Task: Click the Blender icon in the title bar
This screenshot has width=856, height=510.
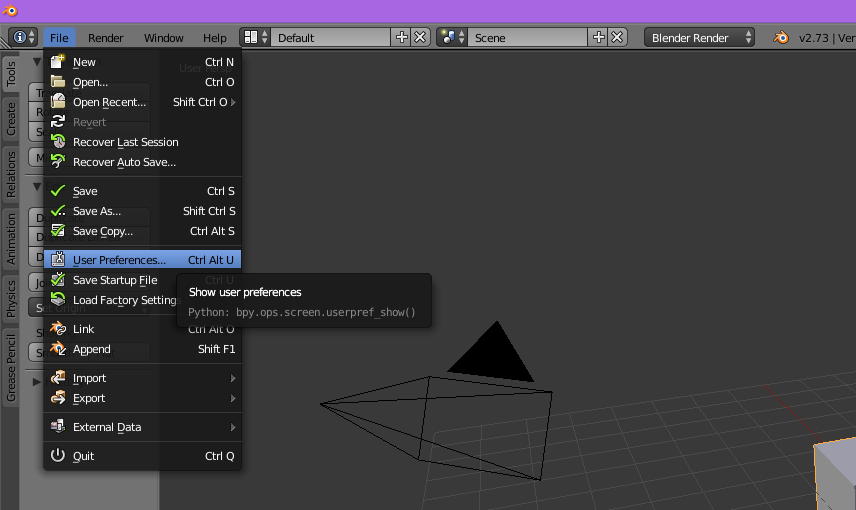Action: tap(10, 10)
